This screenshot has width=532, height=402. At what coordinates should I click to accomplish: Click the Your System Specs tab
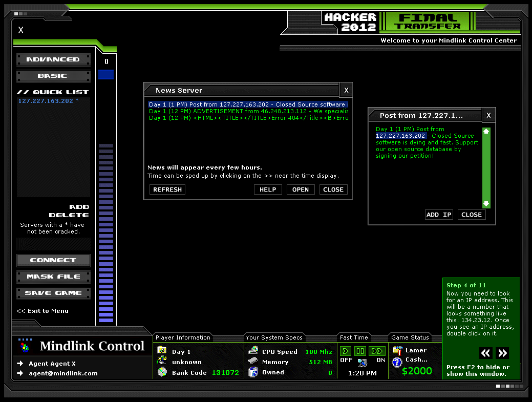(274, 337)
